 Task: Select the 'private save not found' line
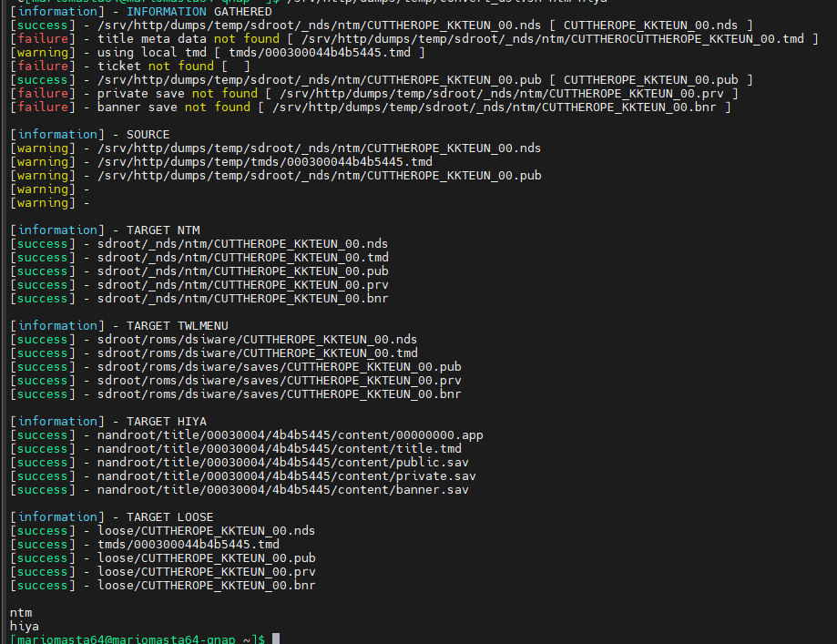coord(374,94)
